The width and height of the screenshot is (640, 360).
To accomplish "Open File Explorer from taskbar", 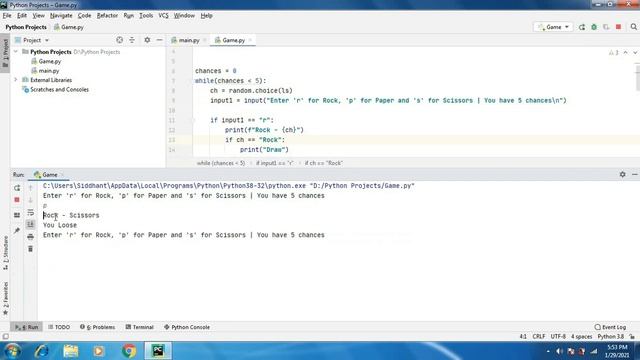I will click(x=71, y=351).
